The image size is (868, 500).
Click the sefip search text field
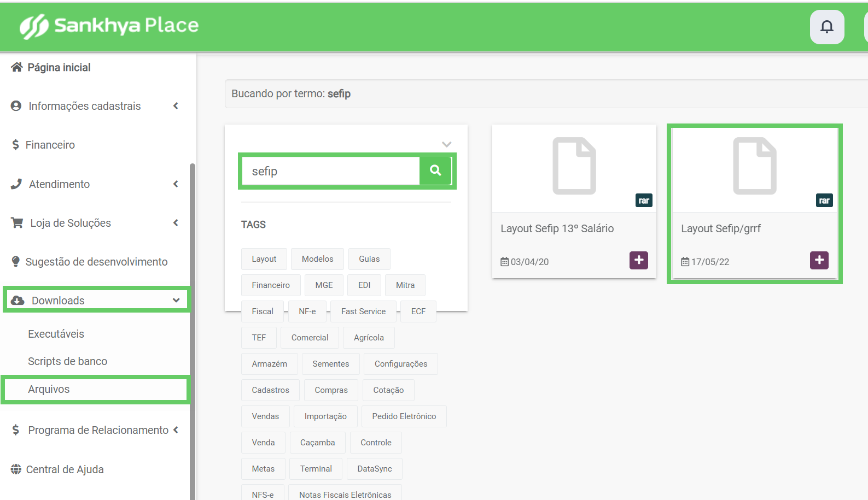click(331, 171)
